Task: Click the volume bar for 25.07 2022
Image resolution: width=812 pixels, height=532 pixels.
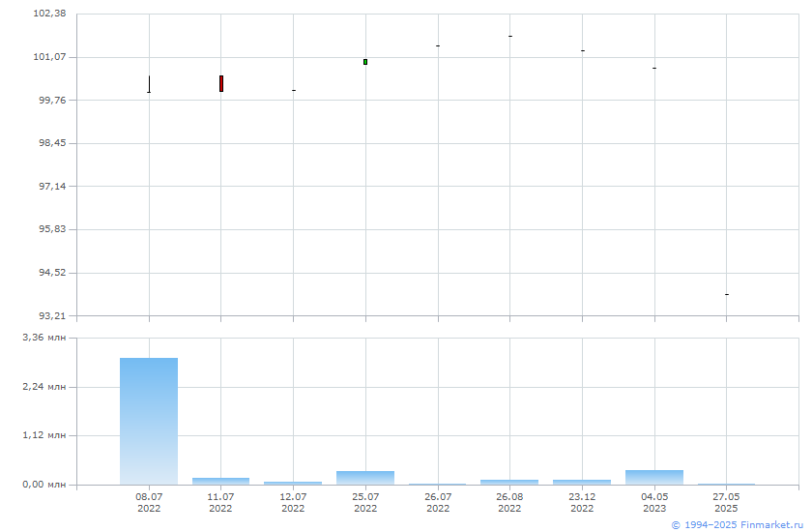Action: coord(365,478)
